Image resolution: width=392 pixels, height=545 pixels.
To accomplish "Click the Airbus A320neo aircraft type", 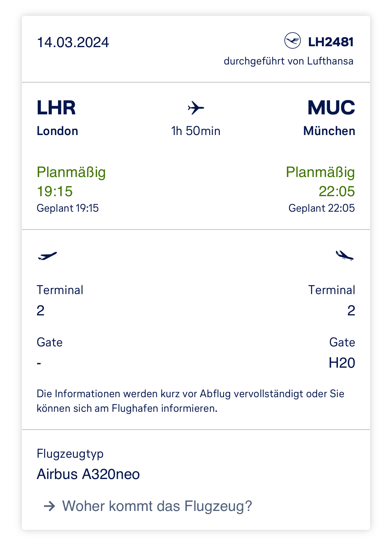I will (x=88, y=474).
